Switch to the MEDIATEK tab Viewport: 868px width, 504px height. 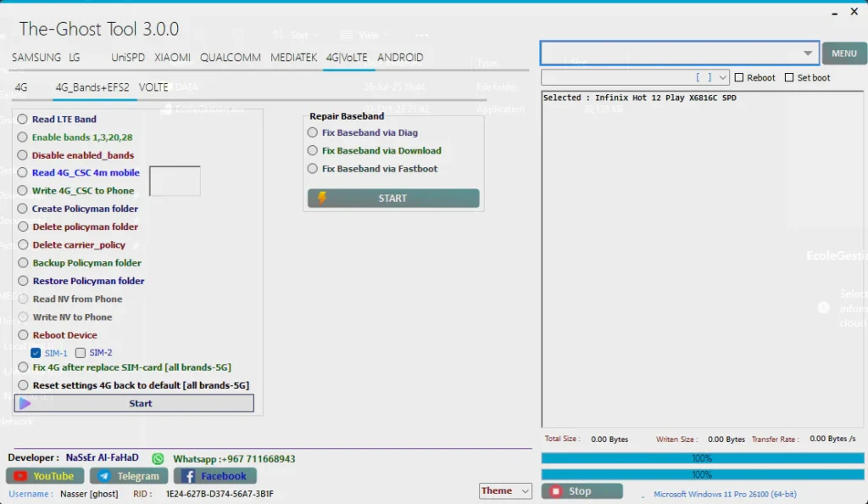[x=293, y=58]
